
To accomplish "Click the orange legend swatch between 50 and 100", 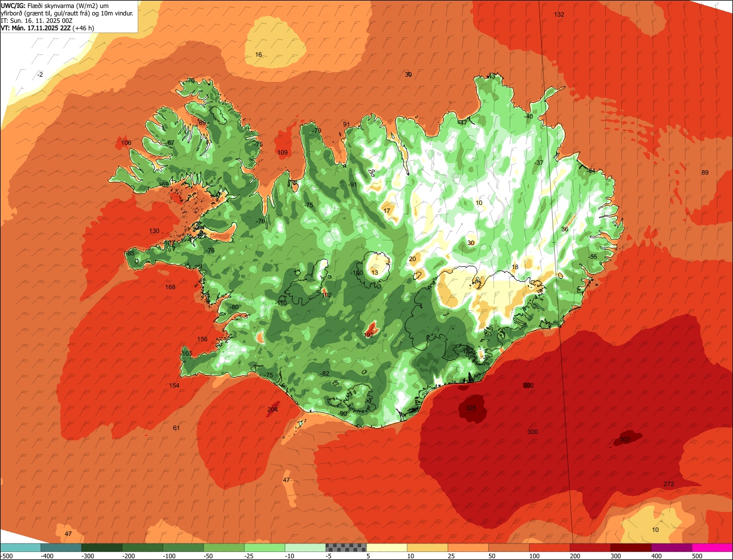I will (x=509, y=547).
